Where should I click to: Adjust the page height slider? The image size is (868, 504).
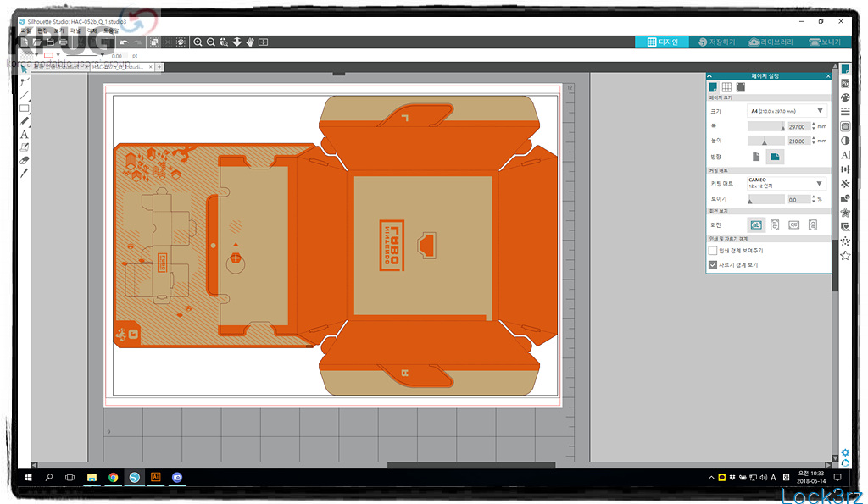coord(766,141)
